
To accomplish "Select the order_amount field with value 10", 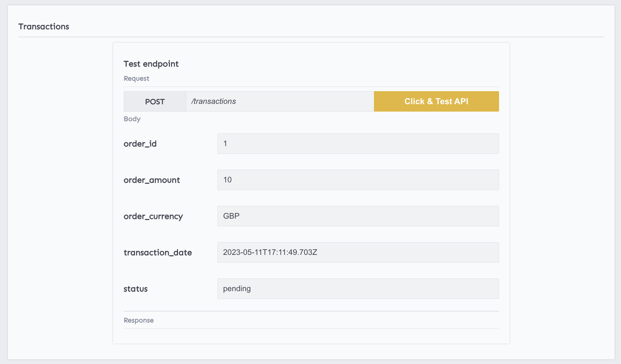I will tap(358, 180).
